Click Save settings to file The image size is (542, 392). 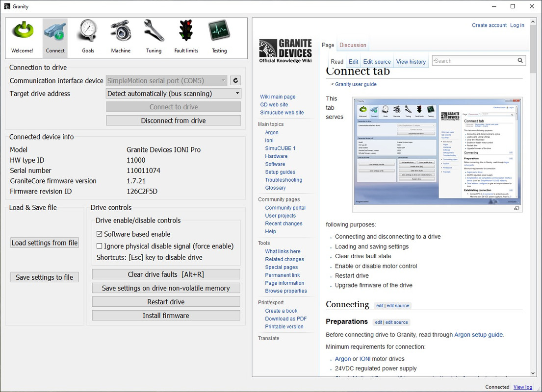click(45, 277)
